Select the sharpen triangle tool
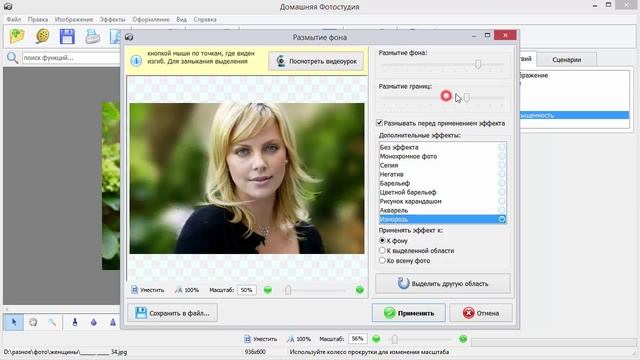This screenshot has height=360, width=640. [113, 322]
